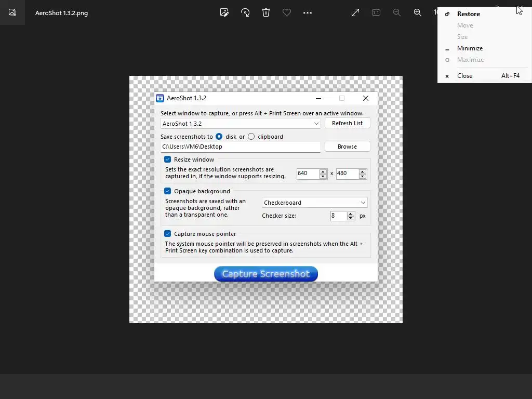Click the 640 width input field
The image size is (532, 399).
308,174
